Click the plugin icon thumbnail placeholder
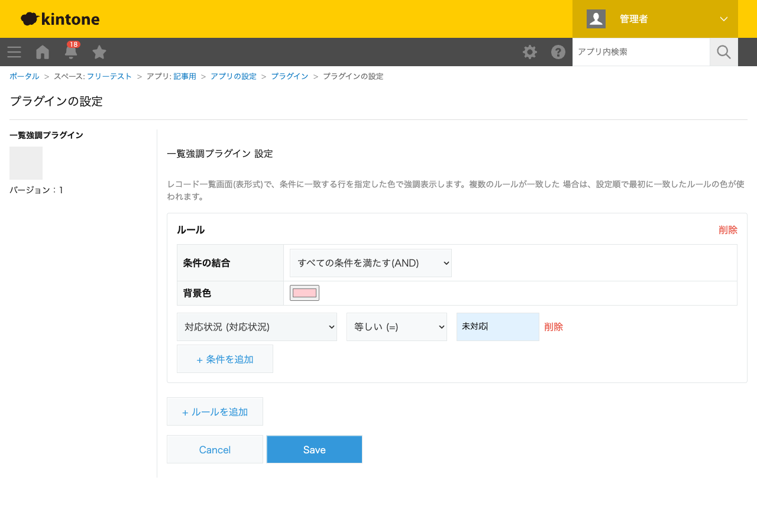 [26, 163]
